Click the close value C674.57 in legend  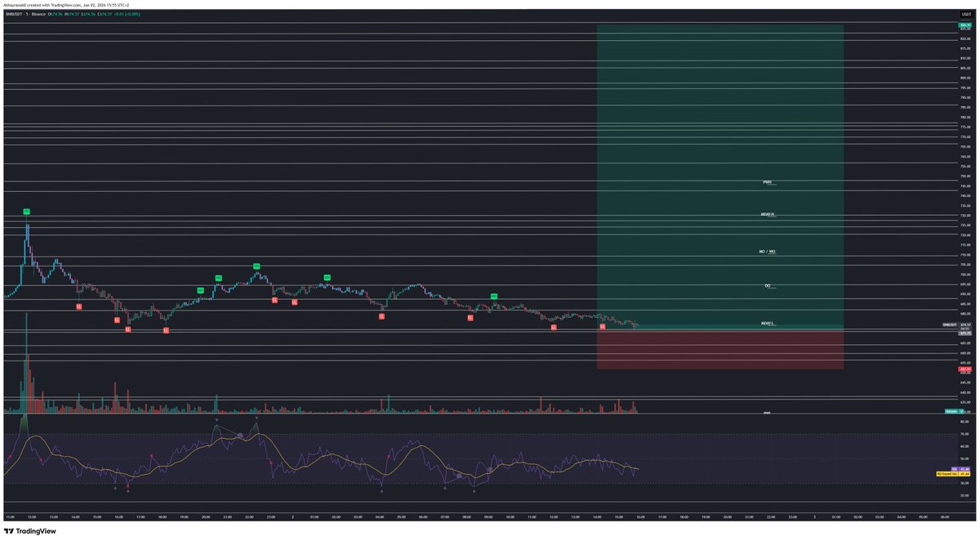tap(105, 14)
